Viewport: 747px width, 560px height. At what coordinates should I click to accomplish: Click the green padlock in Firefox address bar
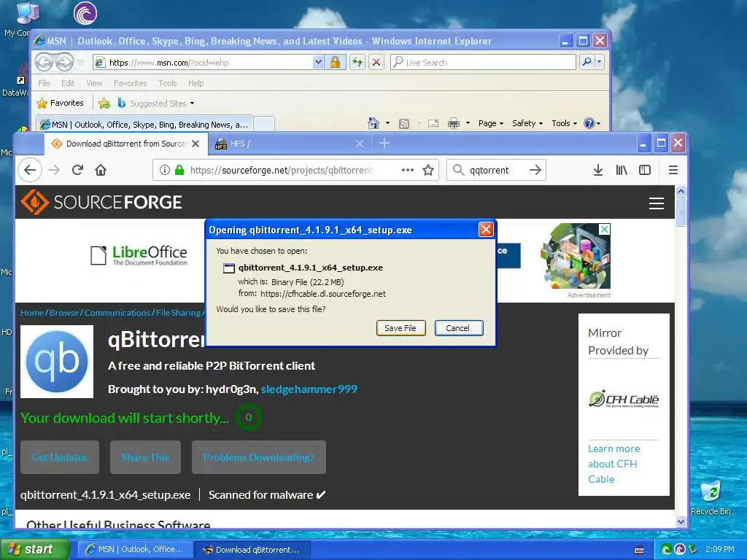pos(179,170)
